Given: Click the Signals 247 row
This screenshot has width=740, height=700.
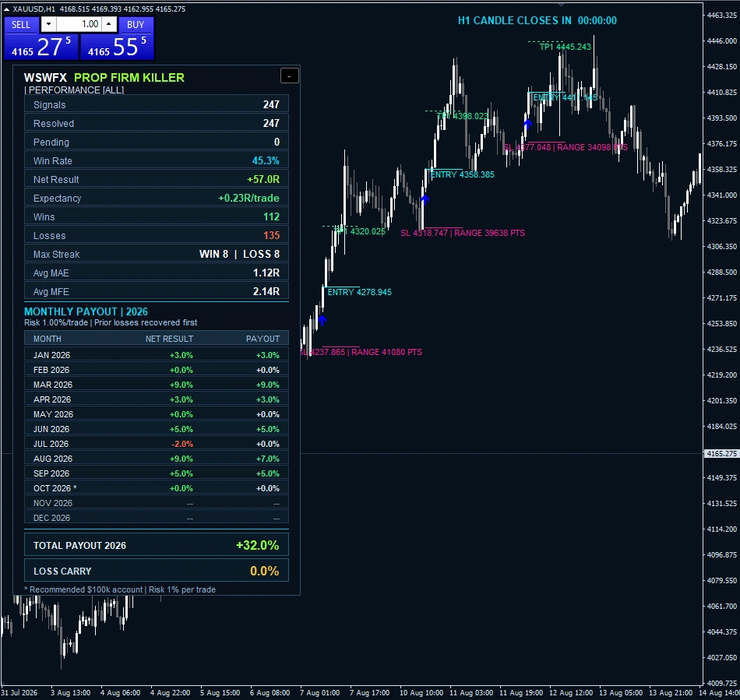Looking at the screenshot, I should (x=157, y=104).
